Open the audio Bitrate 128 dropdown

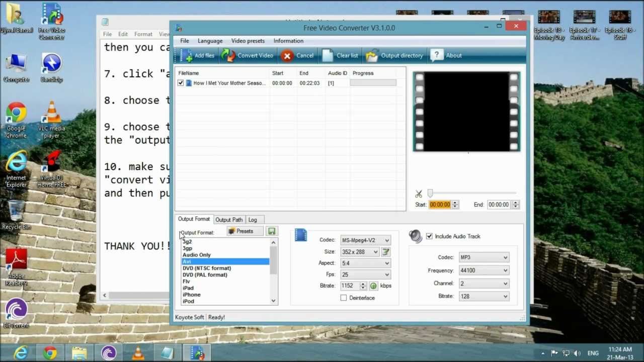click(x=484, y=297)
